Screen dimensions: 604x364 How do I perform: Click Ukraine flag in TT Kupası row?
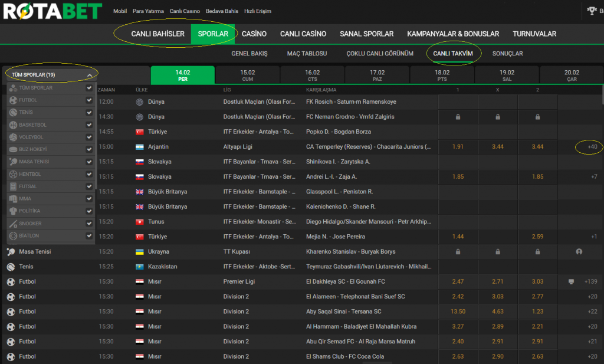139,251
